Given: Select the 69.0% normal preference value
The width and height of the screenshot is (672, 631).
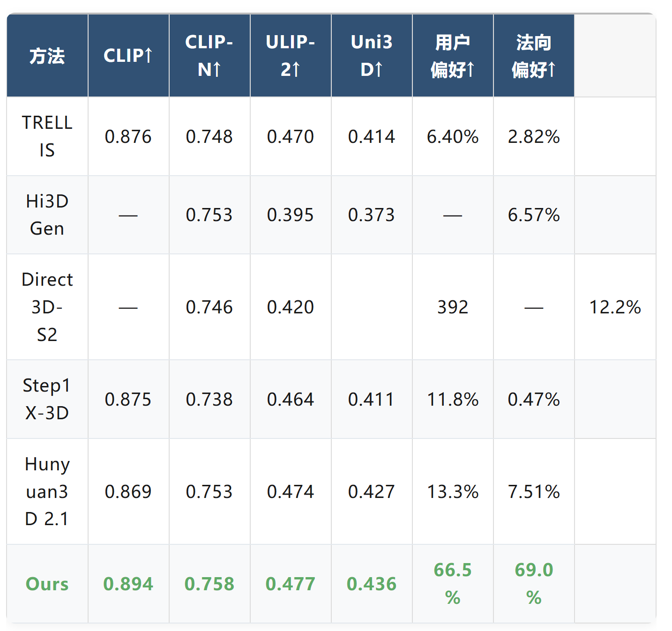Looking at the screenshot, I should (534, 584).
